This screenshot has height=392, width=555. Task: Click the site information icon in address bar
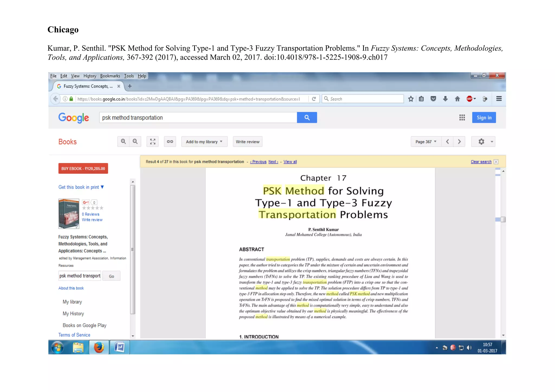coord(65,99)
